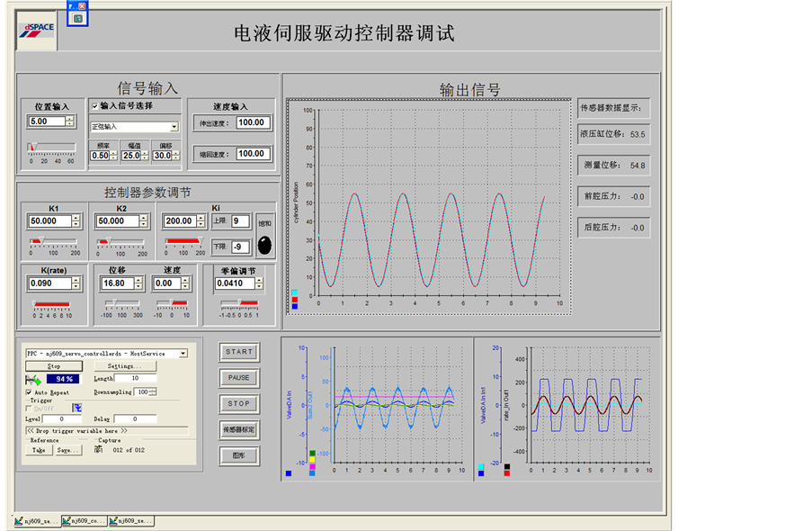
Task: Switch to the third nj609 tab at bottom
Action: (131, 520)
